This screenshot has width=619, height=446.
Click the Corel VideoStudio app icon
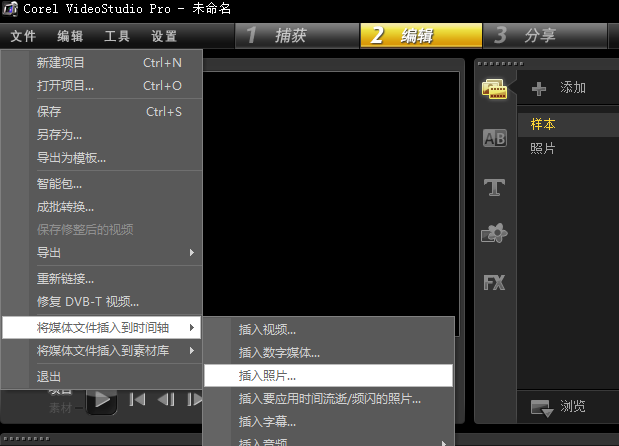point(10,9)
